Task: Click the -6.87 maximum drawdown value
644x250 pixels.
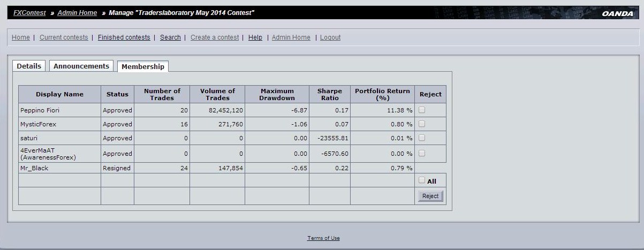Action: coord(299,110)
